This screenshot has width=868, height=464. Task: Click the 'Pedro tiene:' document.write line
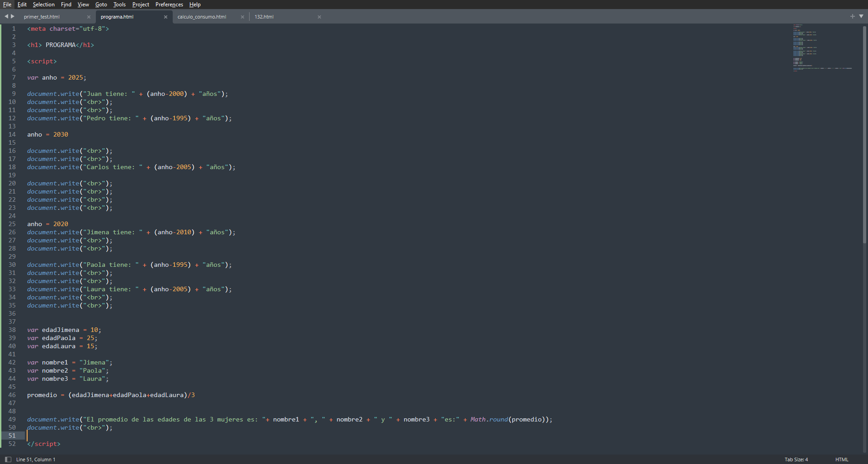(x=129, y=118)
